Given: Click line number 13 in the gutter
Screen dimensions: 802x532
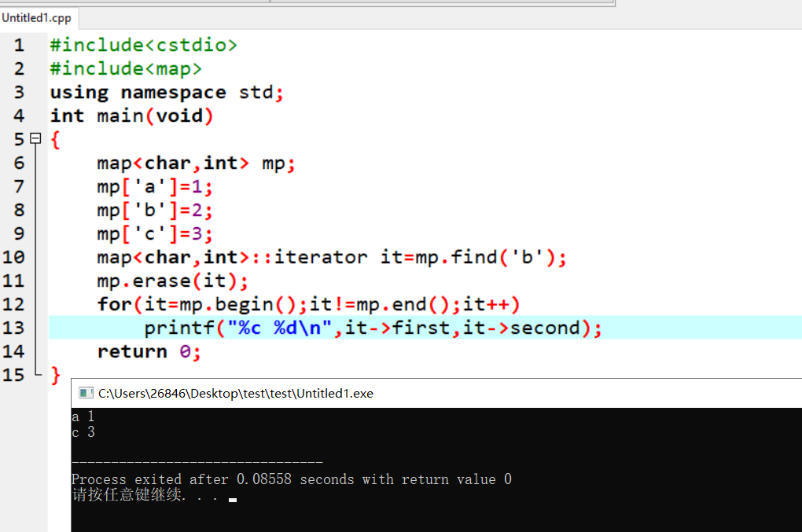Looking at the screenshot, I should pos(13,327).
